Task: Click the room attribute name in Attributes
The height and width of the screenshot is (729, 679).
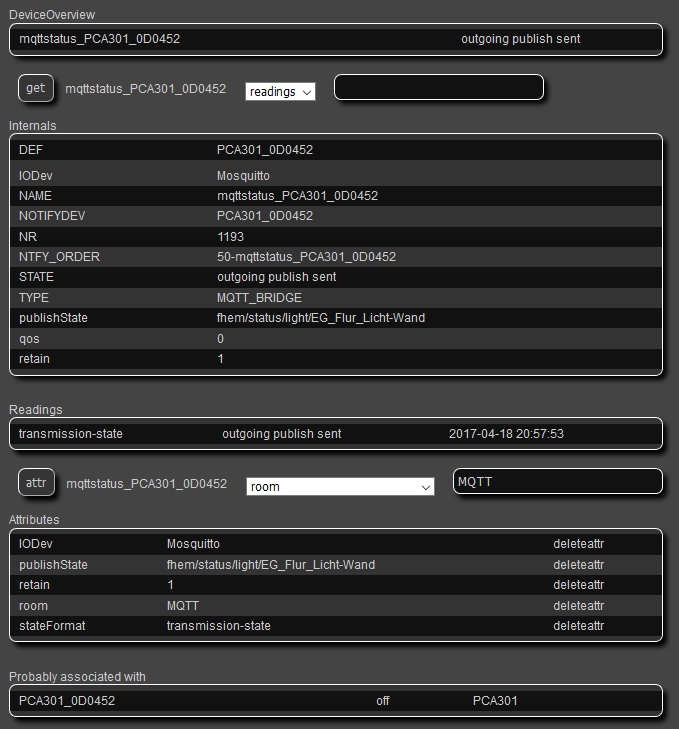Action: pyautogui.click(x=33, y=606)
